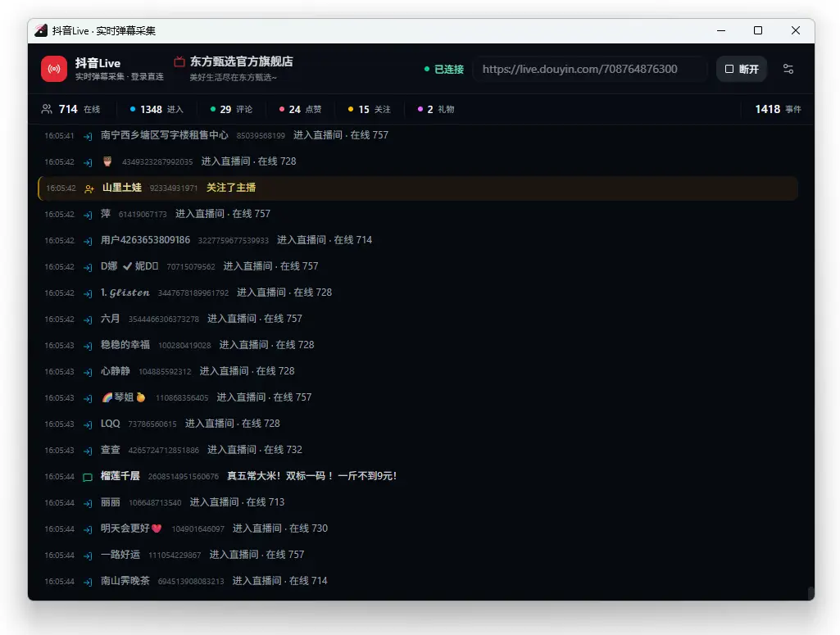Click the 1418 事件 total counter
This screenshot has width=840, height=635.
778,109
